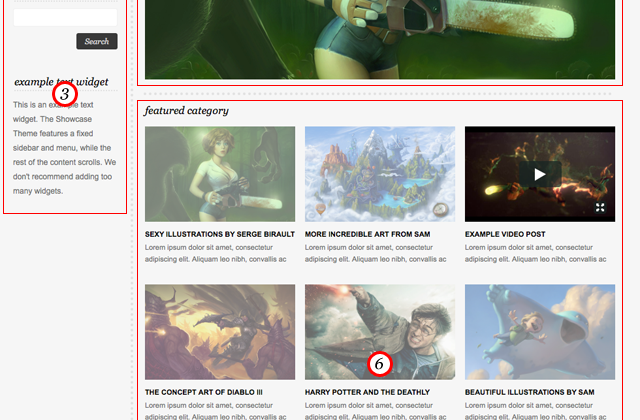Open 'Beautiful Illustrations by Sam' title link
The image size is (640, 420).
tap(529, 392)
